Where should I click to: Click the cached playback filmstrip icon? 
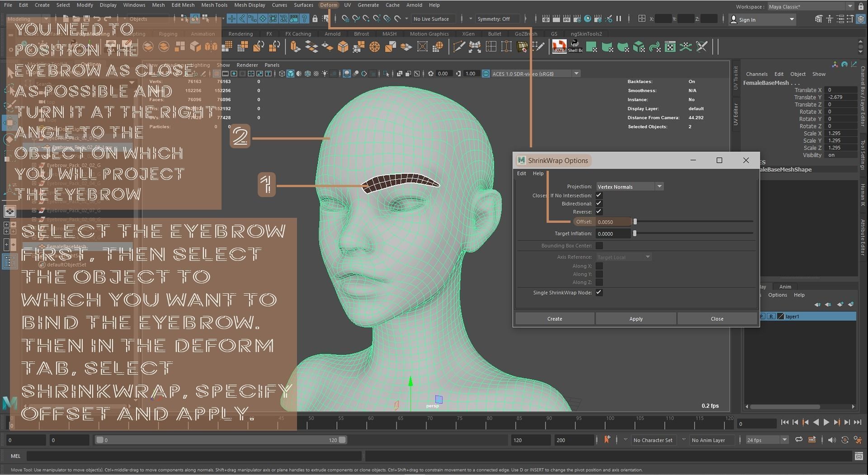tap(812, 440)
